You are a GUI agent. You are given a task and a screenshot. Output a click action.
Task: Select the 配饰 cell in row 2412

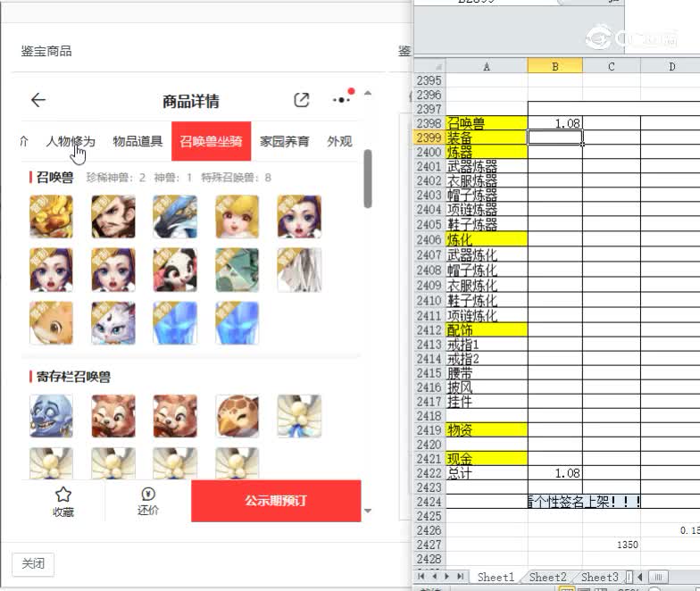tap(487, 330)
